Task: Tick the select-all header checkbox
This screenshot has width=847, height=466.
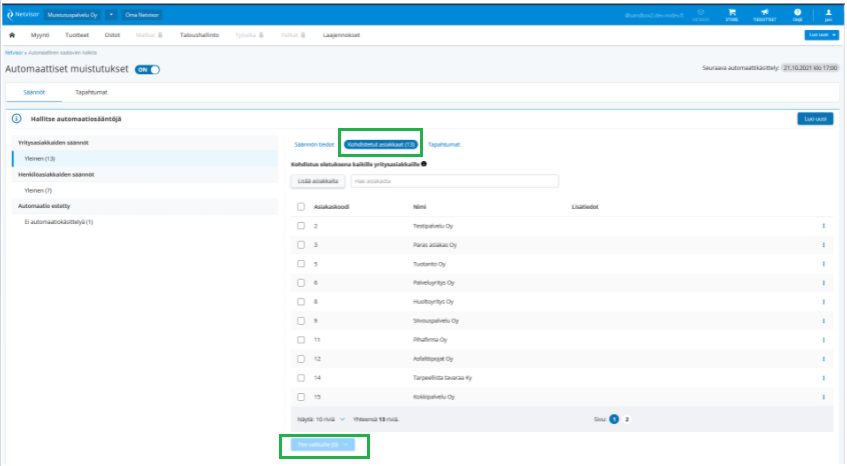Action: coord(301,207)
